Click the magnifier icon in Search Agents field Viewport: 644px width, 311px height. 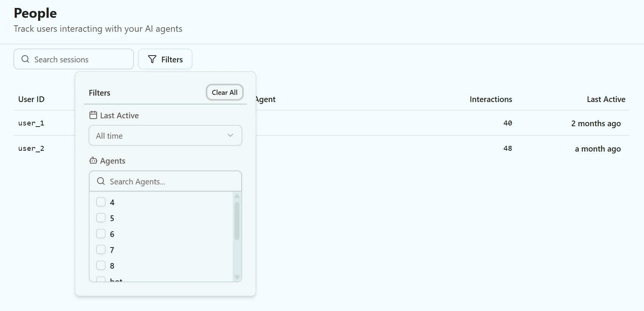(101, 181)
